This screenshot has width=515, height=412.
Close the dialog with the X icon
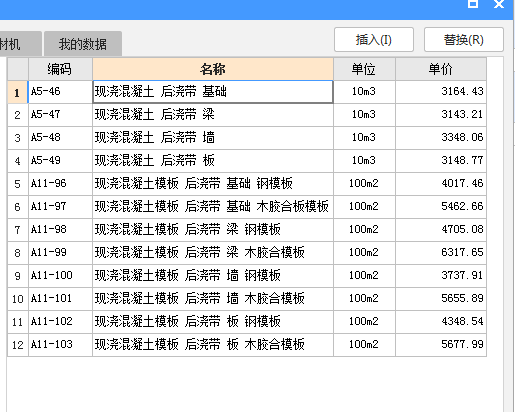pos(499,4)
